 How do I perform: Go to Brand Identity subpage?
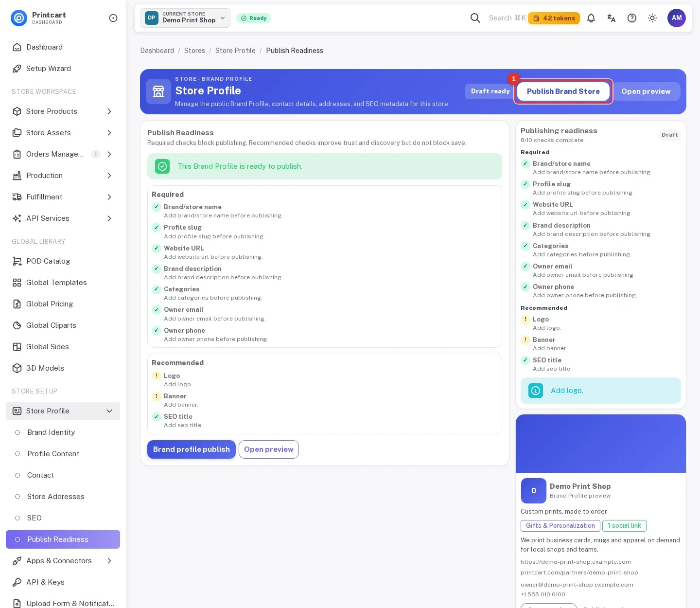click(x=63, y=432)
